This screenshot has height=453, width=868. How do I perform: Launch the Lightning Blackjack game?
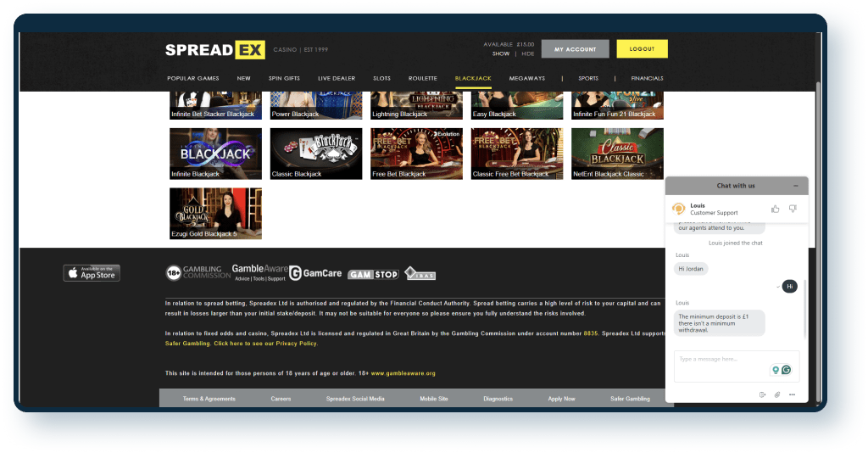(416, 105)
